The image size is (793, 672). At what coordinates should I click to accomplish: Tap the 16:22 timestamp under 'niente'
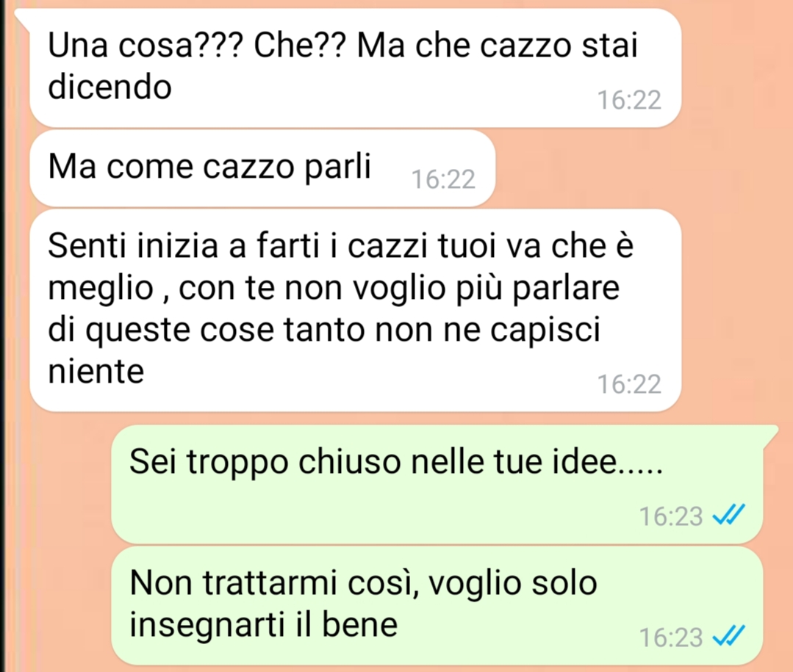629,384
